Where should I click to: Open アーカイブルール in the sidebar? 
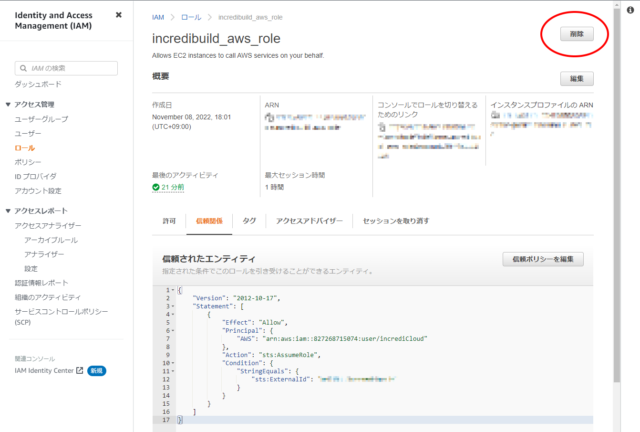51,240
